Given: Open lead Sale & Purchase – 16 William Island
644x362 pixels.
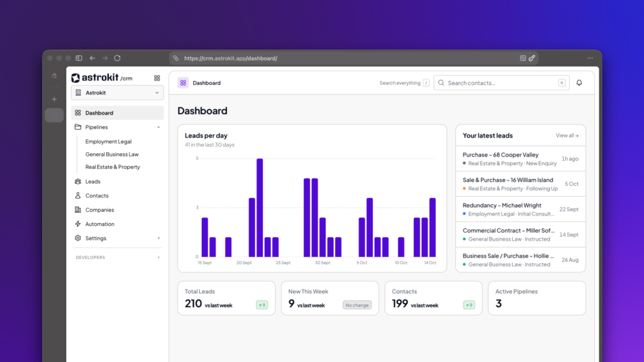Looking at the screenshot, I should tap(520, 184).
